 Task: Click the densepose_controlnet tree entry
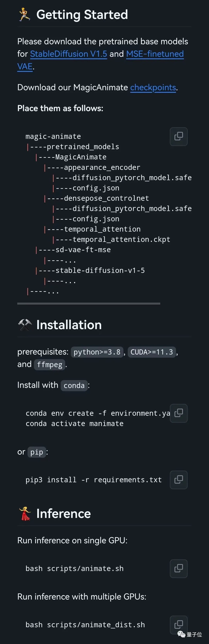pyautogui.click(x=106, y=198)
